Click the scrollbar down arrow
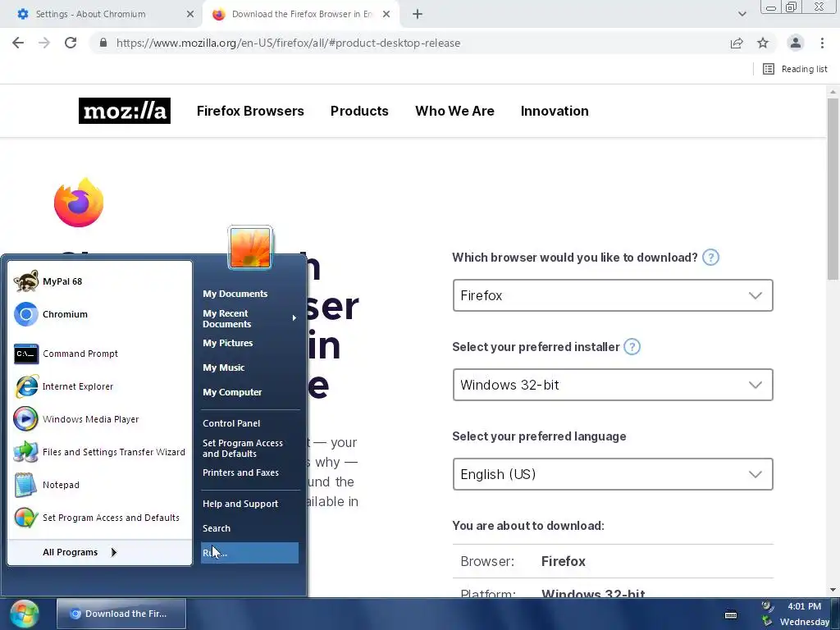The height and width of the screenshot is (630, 840). (x=833, y=590)
